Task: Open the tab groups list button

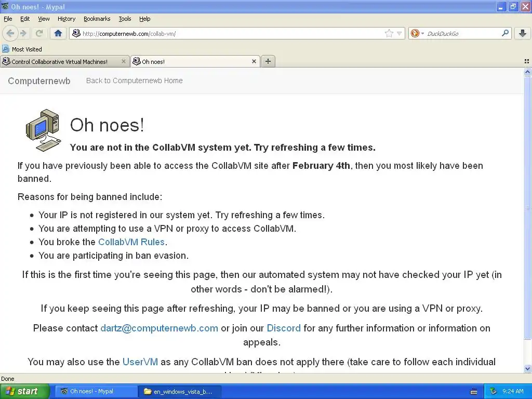Action: [527, 61]
